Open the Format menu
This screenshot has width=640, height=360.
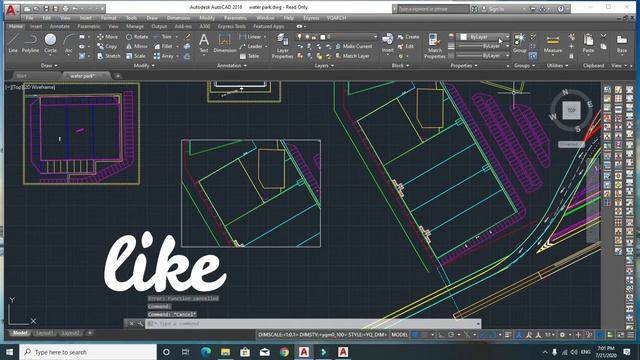pyautogui.click(x=108, y=18)
